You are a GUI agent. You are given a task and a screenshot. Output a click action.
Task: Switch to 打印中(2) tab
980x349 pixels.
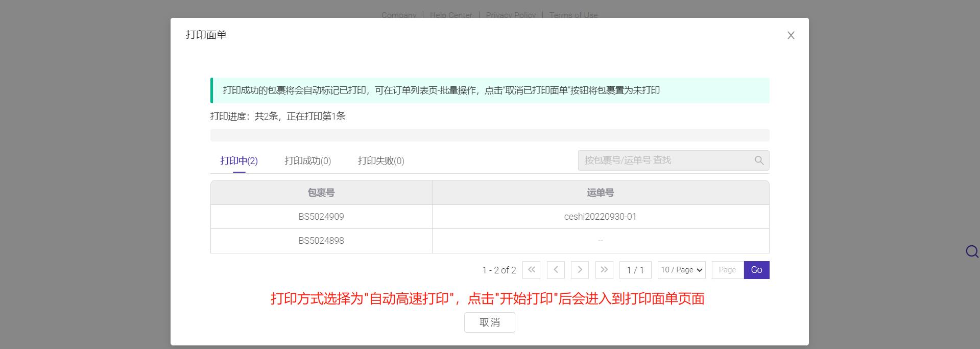point(239,161)
